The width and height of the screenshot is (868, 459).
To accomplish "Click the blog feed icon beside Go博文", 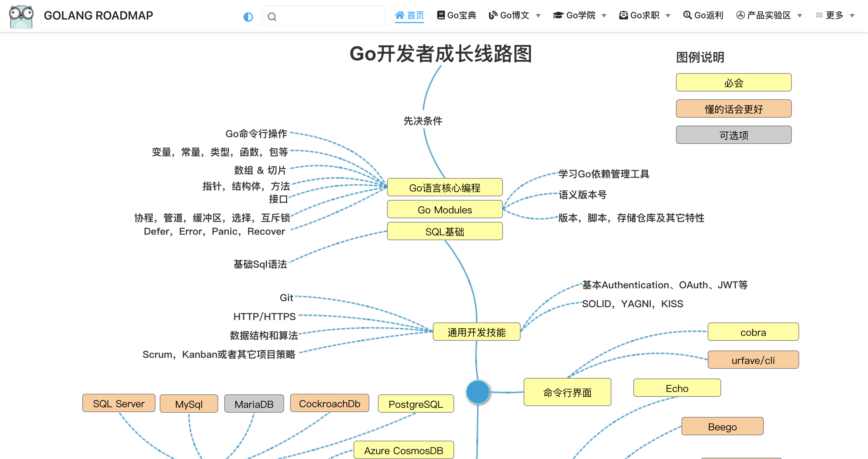I will [493, 15].
